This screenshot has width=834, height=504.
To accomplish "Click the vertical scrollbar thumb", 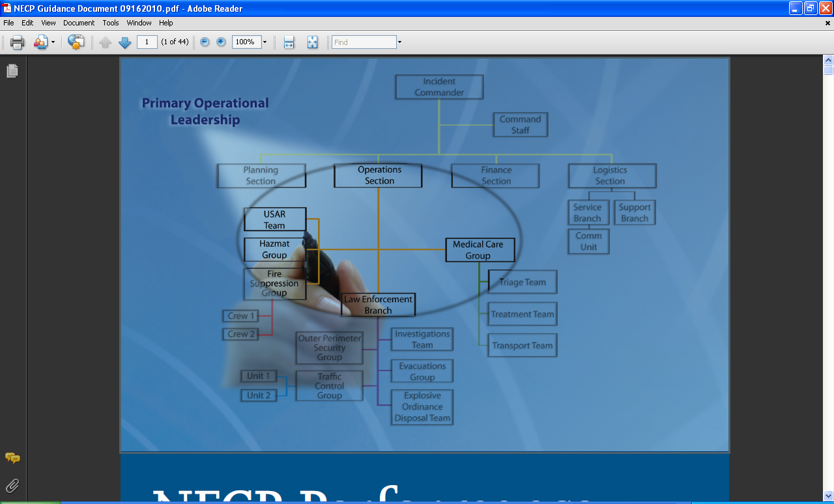I will point(828,70).
